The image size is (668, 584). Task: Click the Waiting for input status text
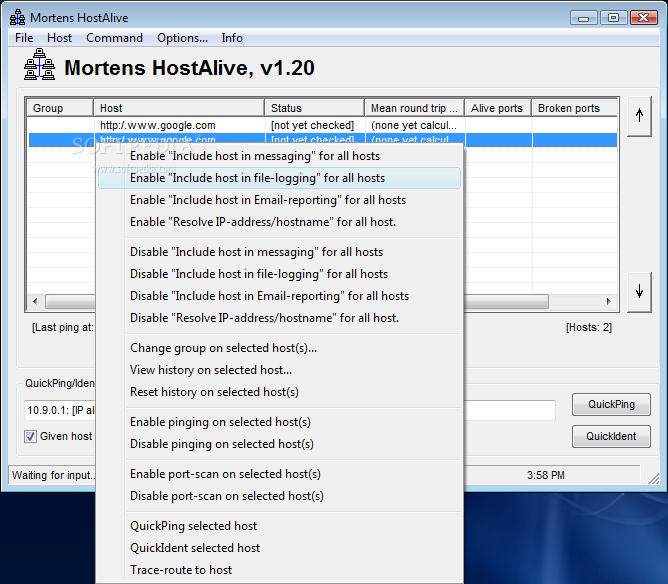click(53, 475)
